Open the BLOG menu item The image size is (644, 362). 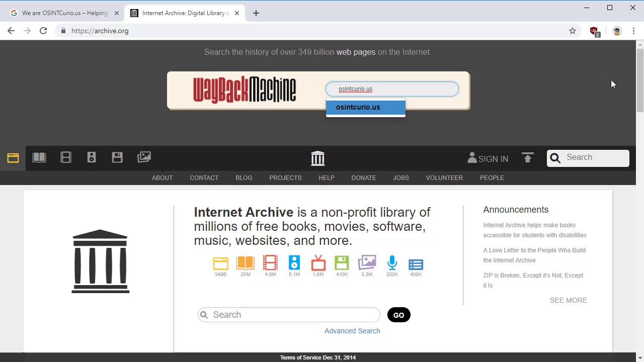[x=244, y=178]
